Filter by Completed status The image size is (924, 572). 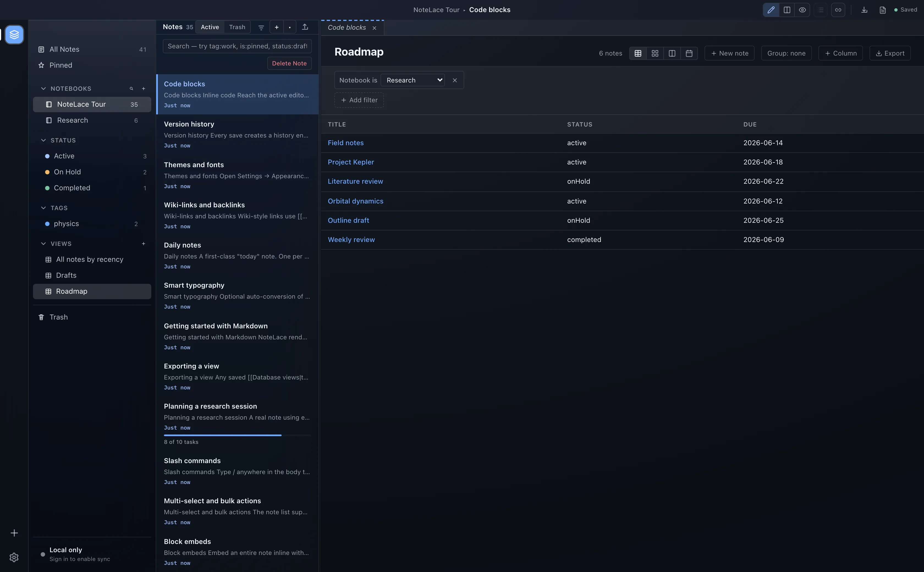tap(92, 188)
